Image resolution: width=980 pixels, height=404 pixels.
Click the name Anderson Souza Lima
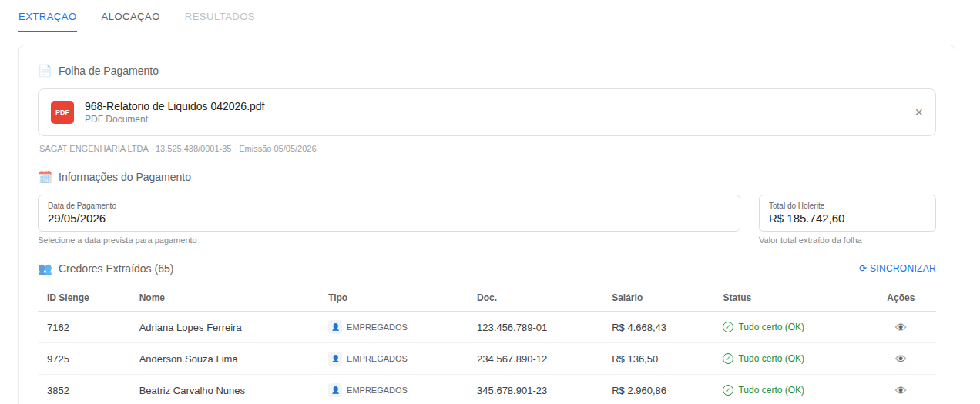pos(189,359)
